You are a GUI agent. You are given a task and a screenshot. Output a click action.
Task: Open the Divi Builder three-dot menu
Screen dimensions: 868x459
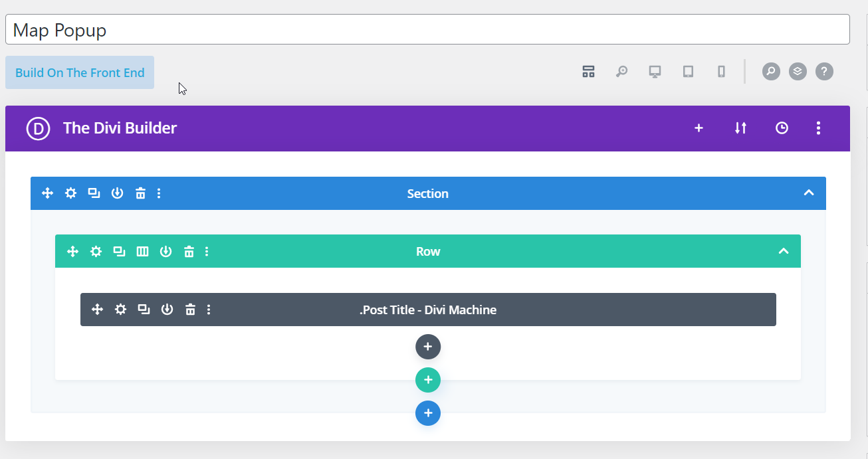818,128
